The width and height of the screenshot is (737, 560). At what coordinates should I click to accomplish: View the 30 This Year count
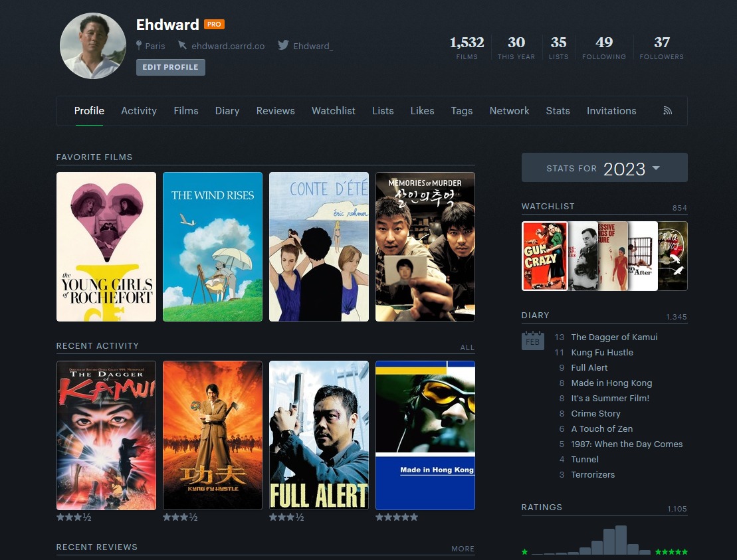(x=516, y=47)
